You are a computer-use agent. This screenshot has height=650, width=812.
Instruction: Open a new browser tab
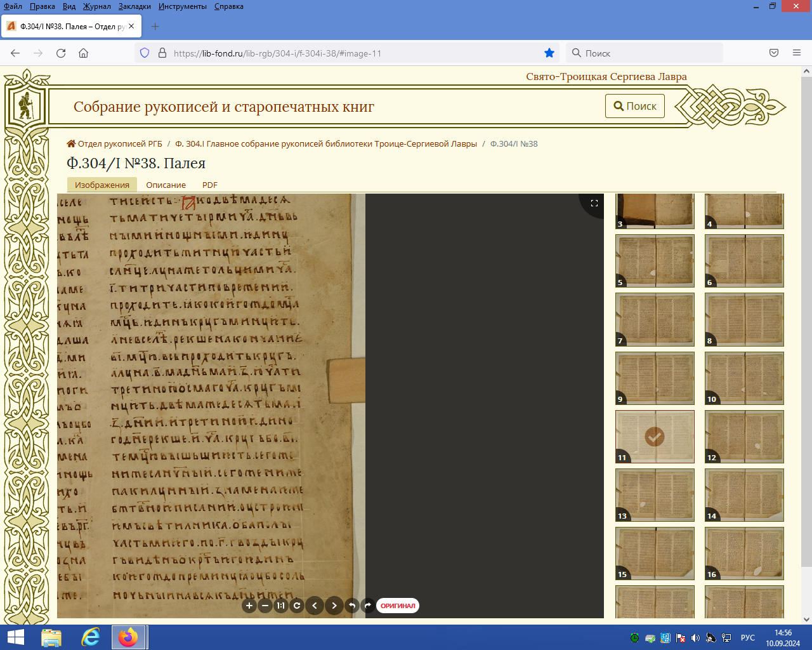tap(155, 27)
